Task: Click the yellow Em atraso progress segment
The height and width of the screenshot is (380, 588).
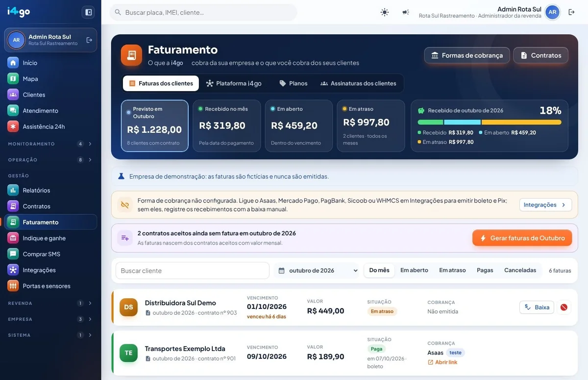Action: (x=521, y=122)
